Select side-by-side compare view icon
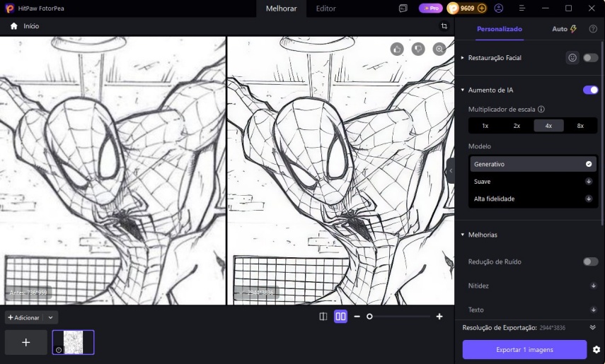 (340, 317)
